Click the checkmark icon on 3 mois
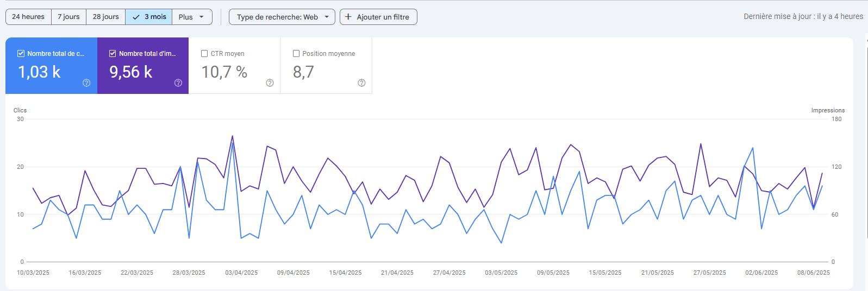The width and height of the screenshot is (868, 291). coord(136,17)
